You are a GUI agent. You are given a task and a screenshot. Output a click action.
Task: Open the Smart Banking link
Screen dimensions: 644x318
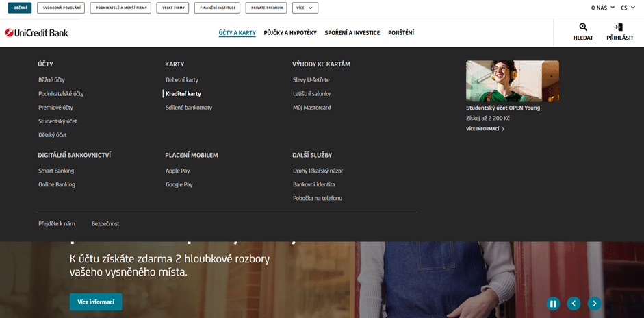tap(56, 171)
